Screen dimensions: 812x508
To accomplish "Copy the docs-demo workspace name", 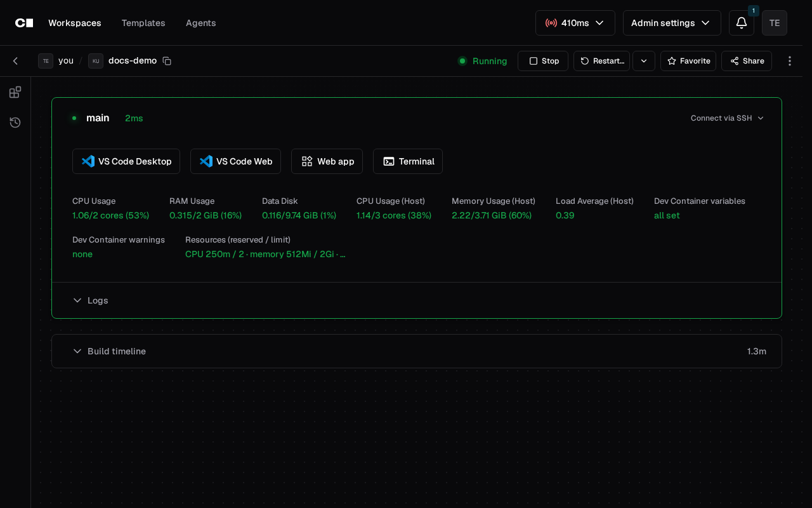I will coord(167,61).
